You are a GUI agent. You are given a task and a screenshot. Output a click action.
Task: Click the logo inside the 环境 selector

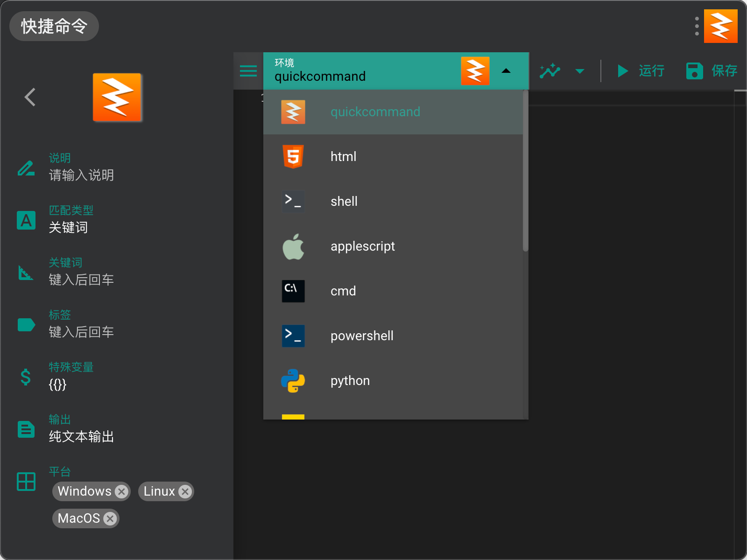point(475,71)
